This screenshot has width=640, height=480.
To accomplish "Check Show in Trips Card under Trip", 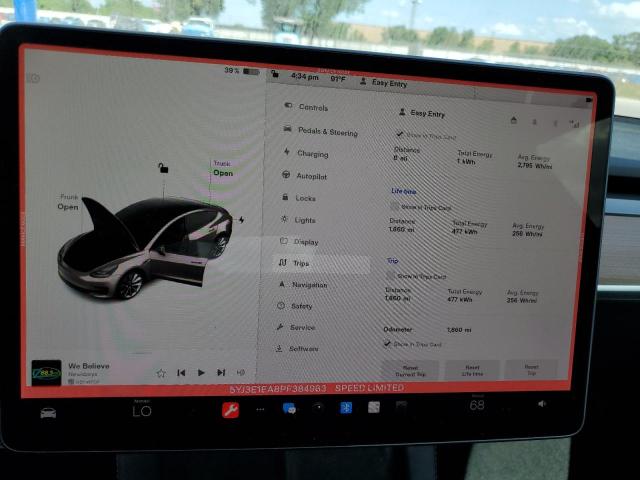I will coord(391,276).
